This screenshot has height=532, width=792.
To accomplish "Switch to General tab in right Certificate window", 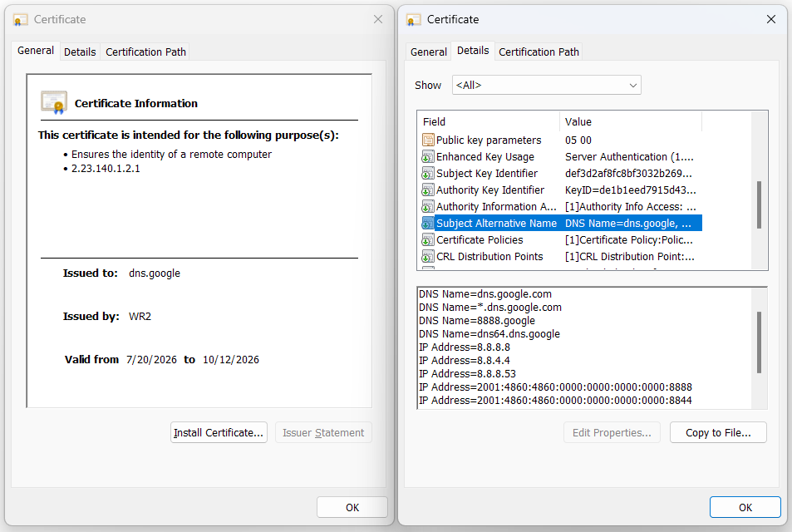I will click(428, 52).
